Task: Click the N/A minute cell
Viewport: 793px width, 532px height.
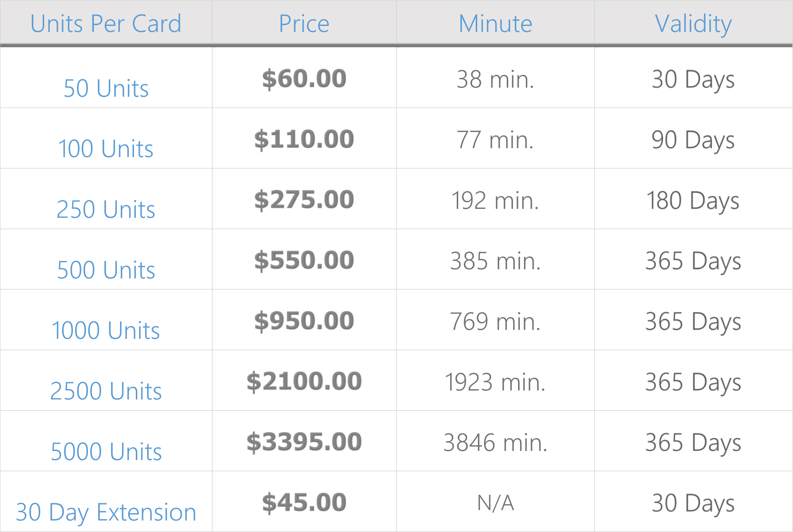Action: pos(495,503)
